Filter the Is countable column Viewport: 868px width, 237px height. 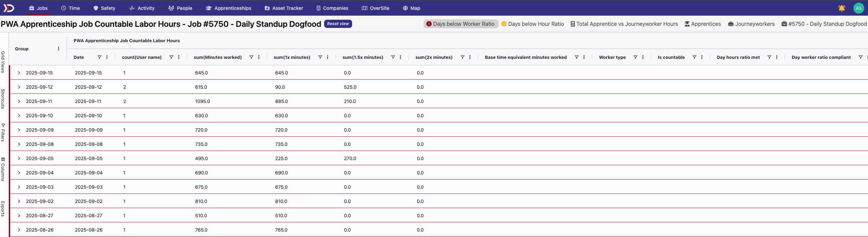coord(694,57)
